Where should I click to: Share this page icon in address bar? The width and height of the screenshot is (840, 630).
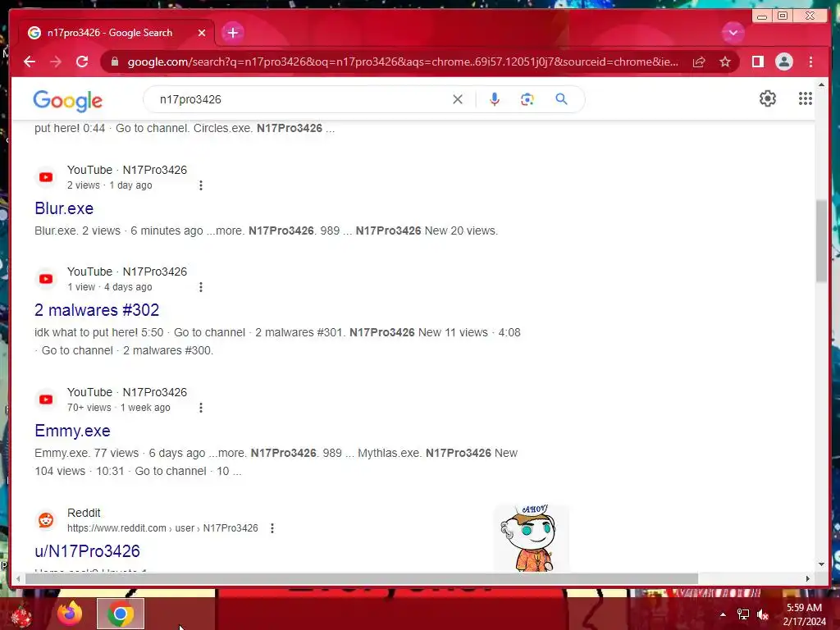pyautogui.click(x=699, y=62)
